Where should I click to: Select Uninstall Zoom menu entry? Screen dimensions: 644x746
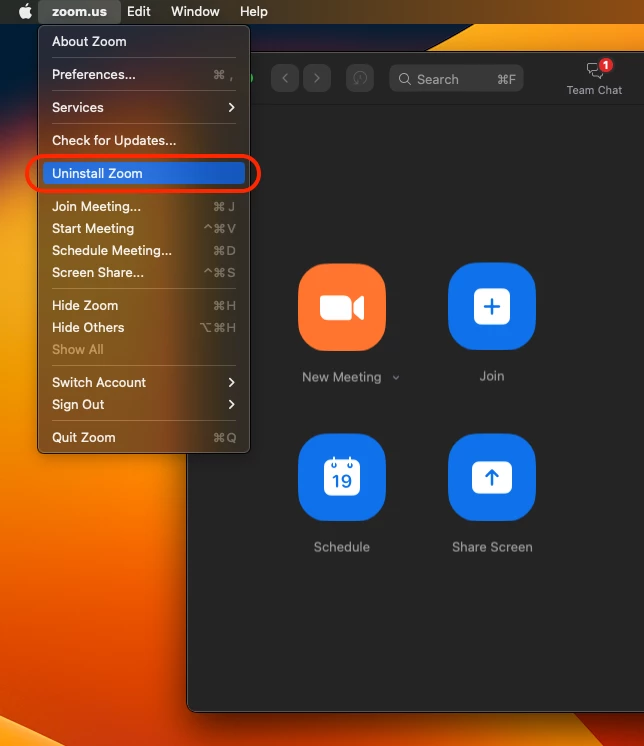[144, 173]
